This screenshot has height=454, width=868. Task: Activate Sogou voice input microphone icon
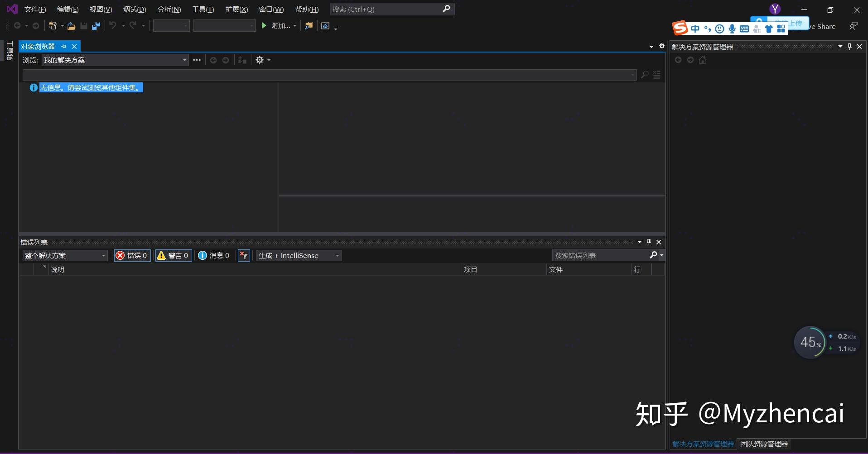pyautogui.click(x=731, y=28)
